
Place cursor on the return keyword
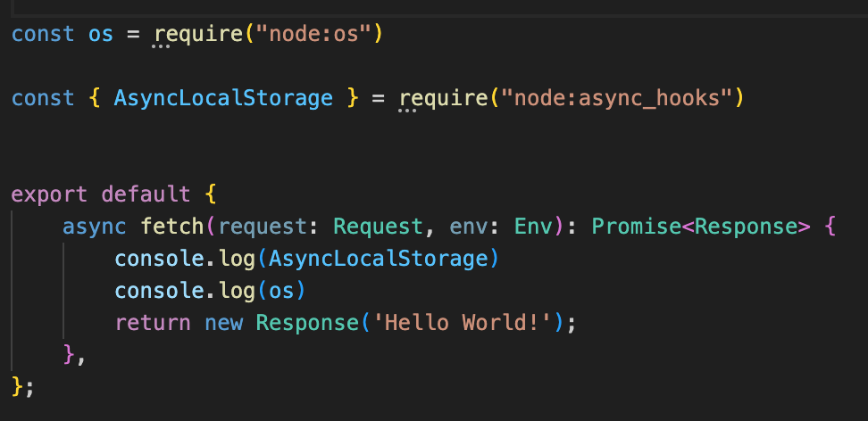click(x=153, y=322)
